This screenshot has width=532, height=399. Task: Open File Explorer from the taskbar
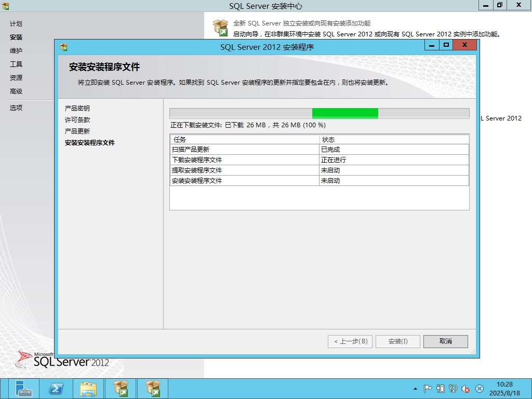88,389
